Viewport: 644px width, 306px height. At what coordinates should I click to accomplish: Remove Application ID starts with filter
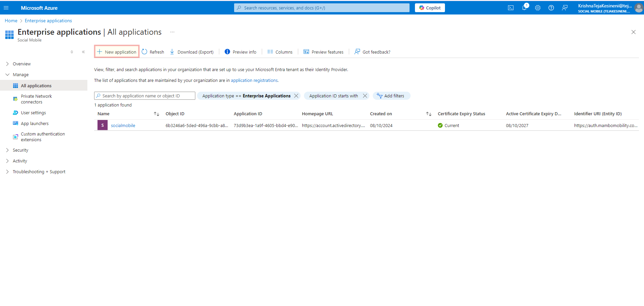[x=365, y=96]
